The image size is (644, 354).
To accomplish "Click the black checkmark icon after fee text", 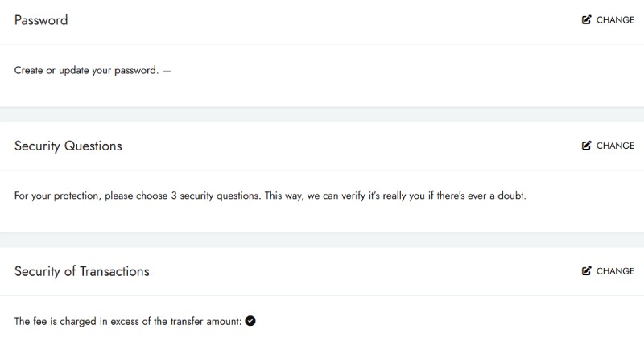I will point(250,321).
